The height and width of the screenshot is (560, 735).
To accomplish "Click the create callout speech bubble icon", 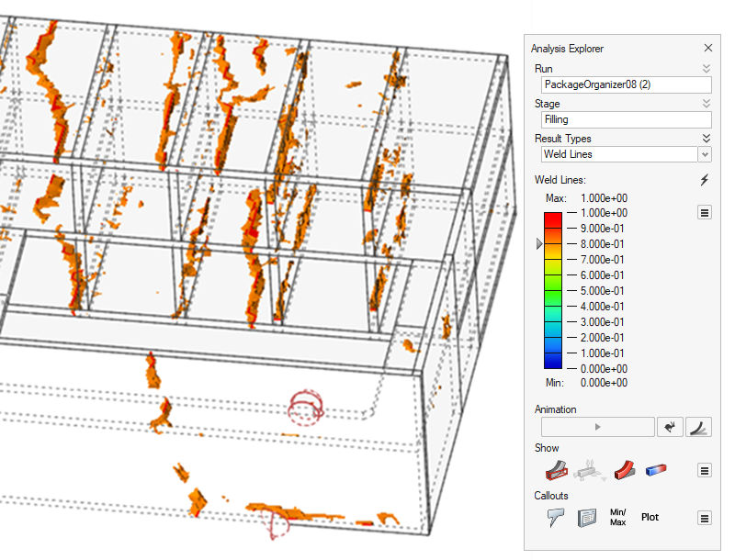I will click(x=554, y=518).
